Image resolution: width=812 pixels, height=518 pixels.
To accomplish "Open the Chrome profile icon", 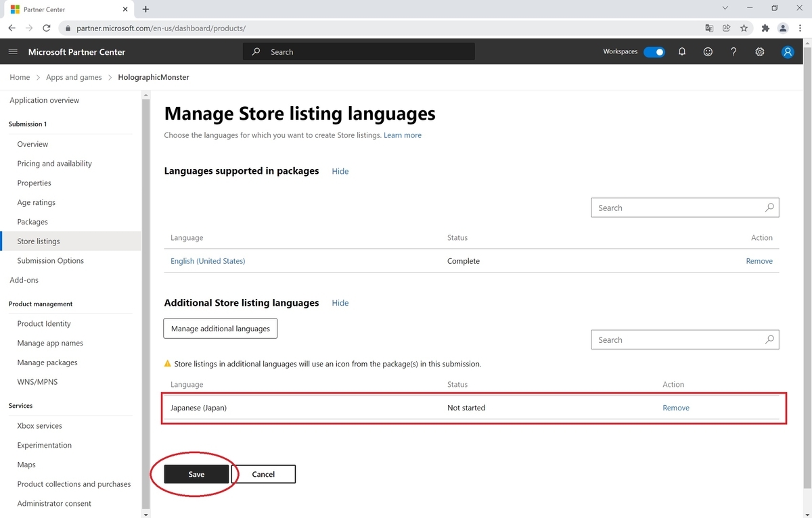I will coord(783,28).
